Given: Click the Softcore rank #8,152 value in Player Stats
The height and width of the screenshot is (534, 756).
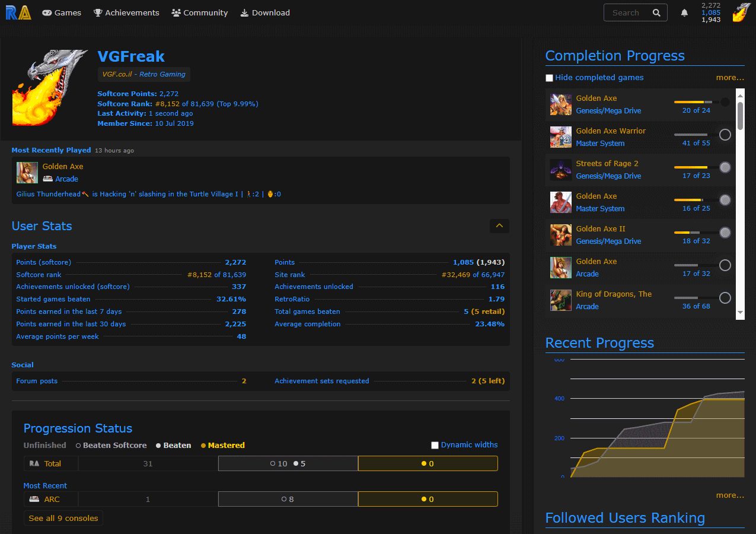Looking at the screenshot, I should coord(216,275).
